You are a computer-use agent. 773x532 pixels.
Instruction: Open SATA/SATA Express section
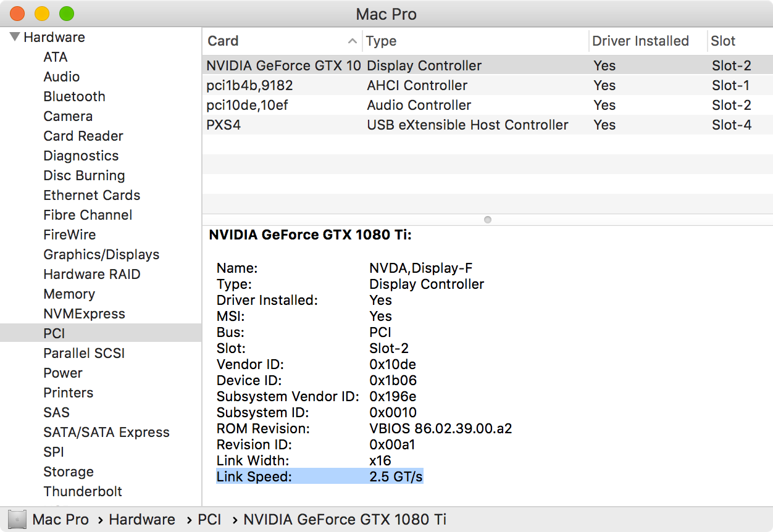[106, 432]
